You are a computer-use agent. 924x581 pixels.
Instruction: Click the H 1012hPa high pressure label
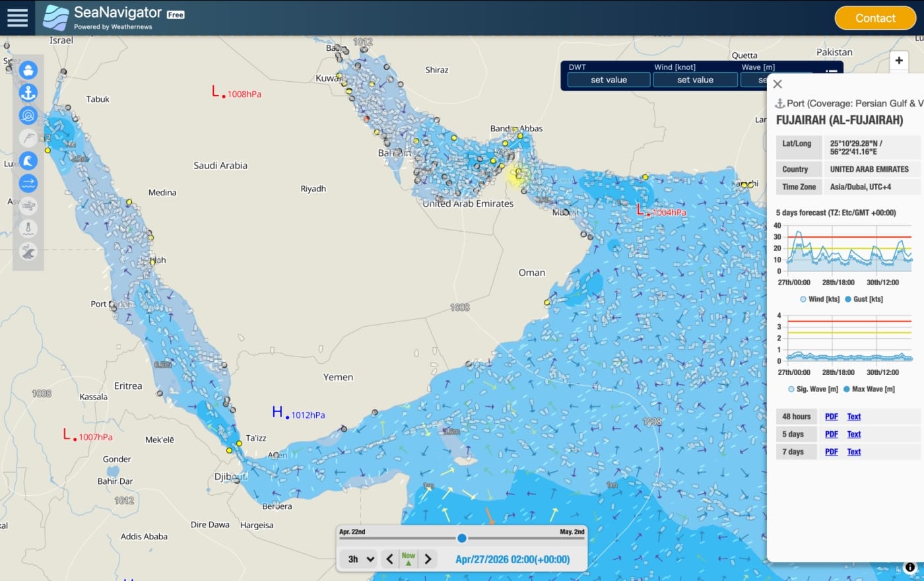pos(299,413)
